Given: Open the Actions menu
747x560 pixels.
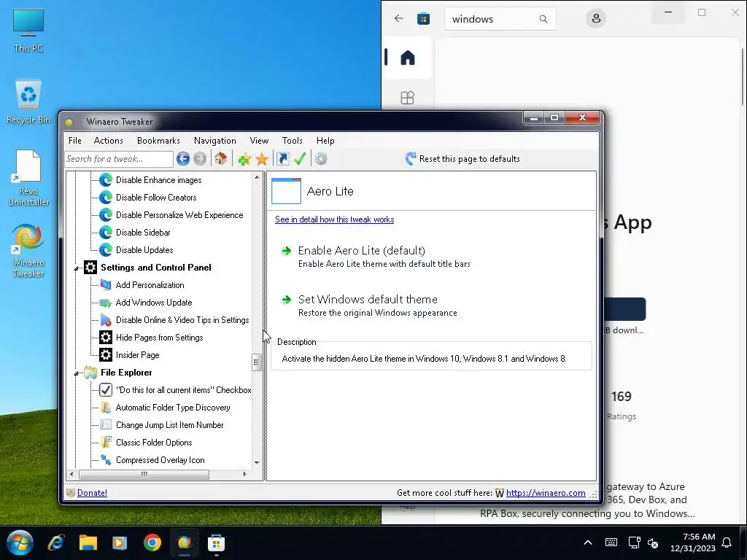Looking at the screenshot, I should pos(108,141).
